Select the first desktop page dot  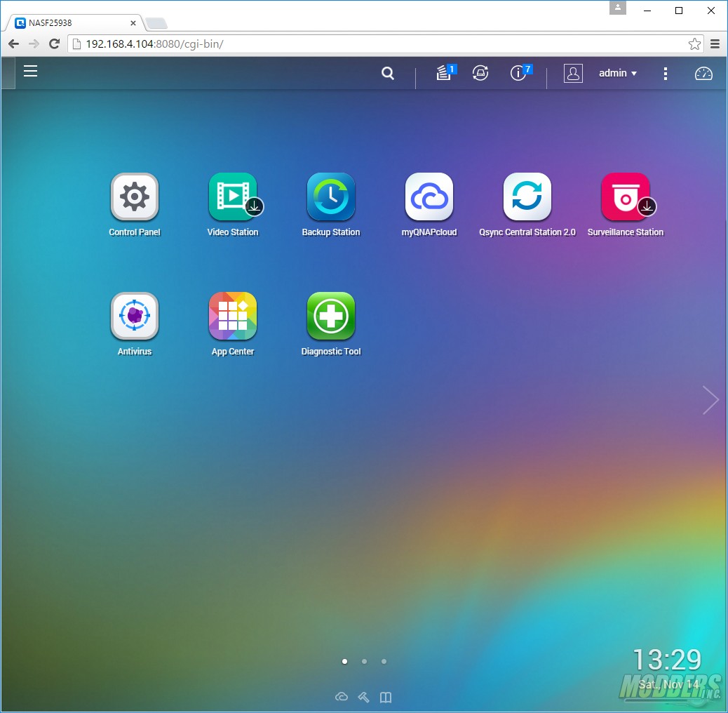344,661
